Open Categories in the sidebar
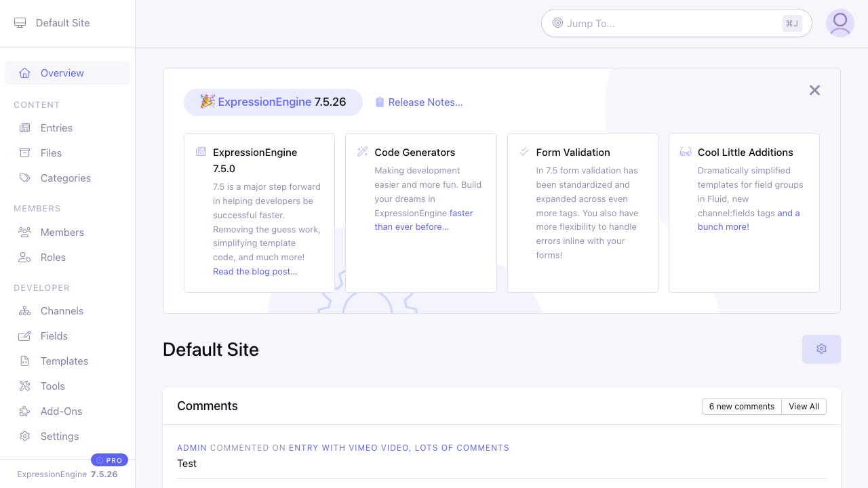This screenshot has height=488, width=868. [67, 178]
